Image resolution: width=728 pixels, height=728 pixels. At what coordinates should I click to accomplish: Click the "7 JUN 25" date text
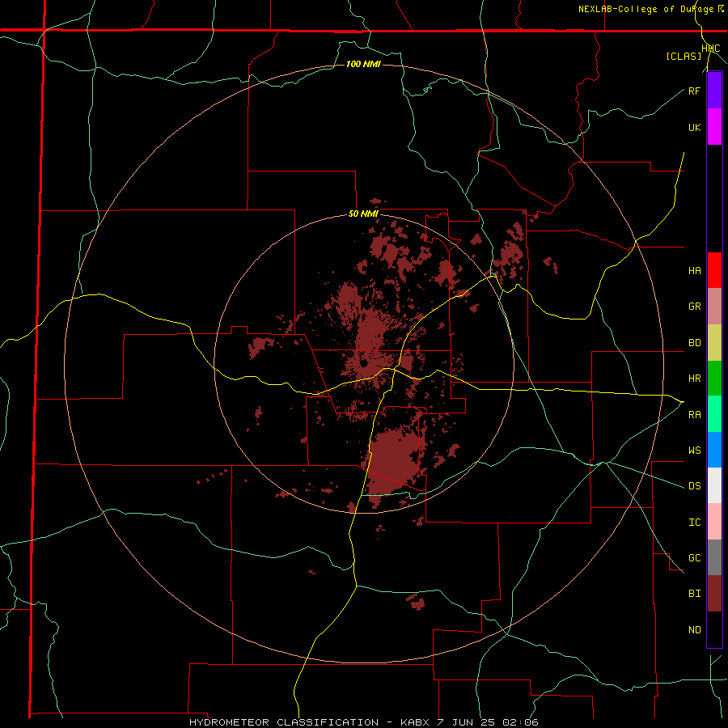tap(467, 722)
